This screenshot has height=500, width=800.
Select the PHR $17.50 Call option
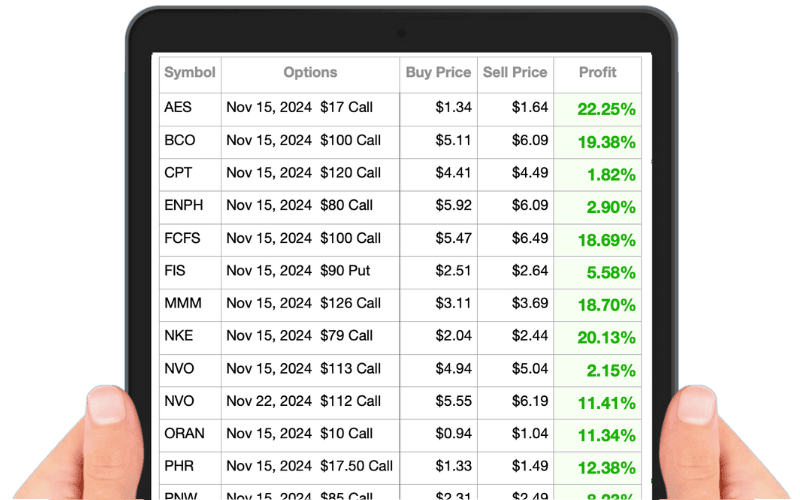[x=309, y=466]
